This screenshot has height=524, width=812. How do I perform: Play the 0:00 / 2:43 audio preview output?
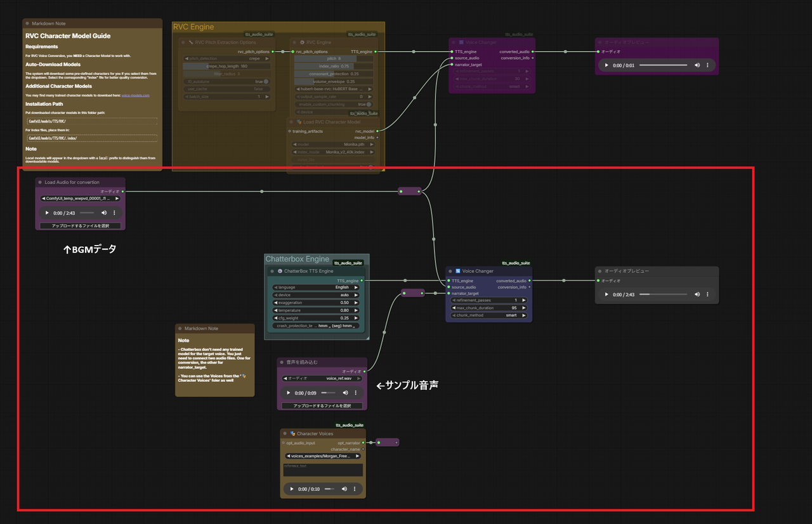pyautogui.click(x=606, y=294)
